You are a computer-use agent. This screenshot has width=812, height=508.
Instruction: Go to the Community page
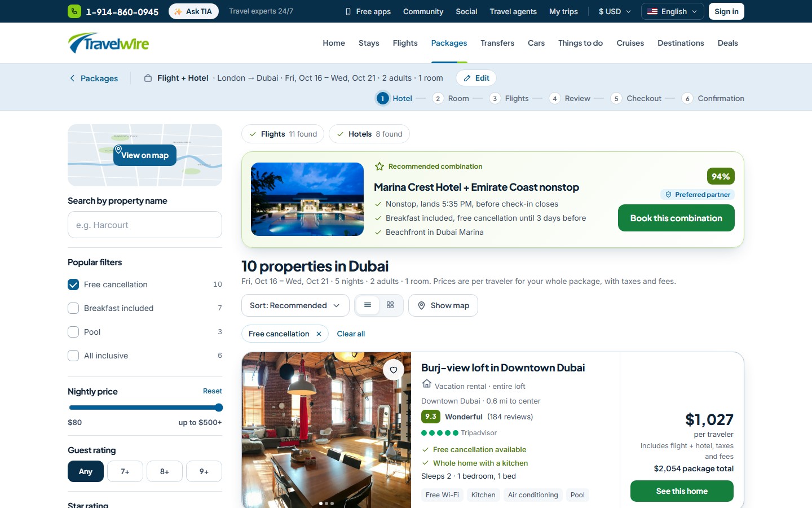(423, 11)
